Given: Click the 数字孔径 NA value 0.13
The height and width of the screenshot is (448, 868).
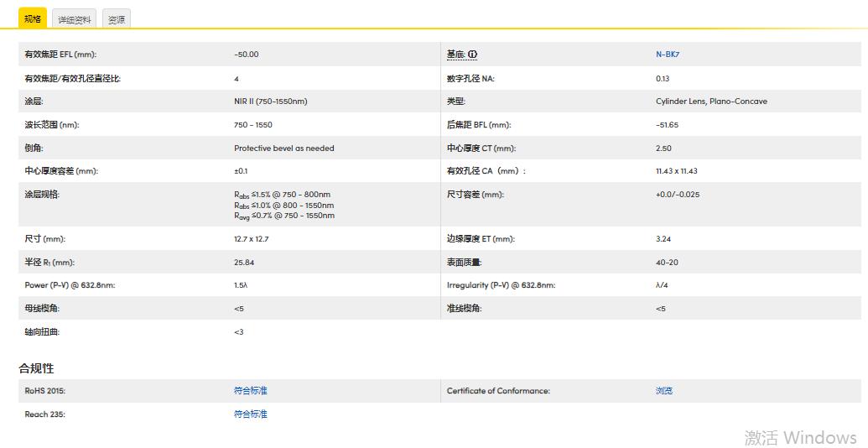Looking at the screenshot, I should click(663, 78).
